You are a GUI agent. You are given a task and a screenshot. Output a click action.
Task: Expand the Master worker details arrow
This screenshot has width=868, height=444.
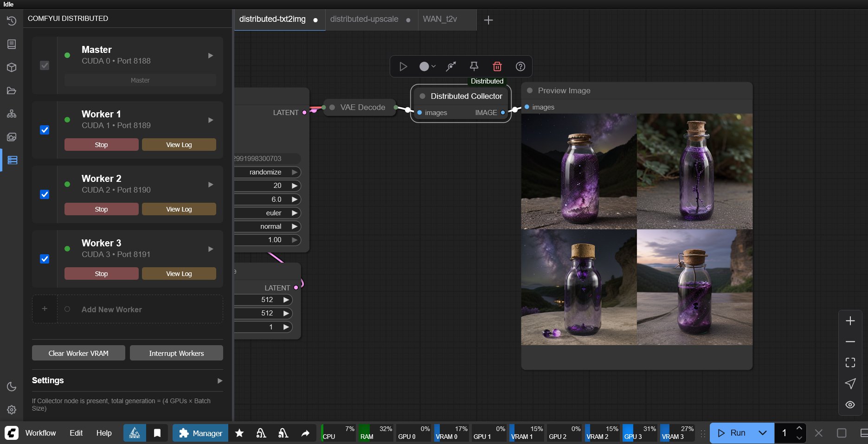pyautogui.click(x=211, y=56)
